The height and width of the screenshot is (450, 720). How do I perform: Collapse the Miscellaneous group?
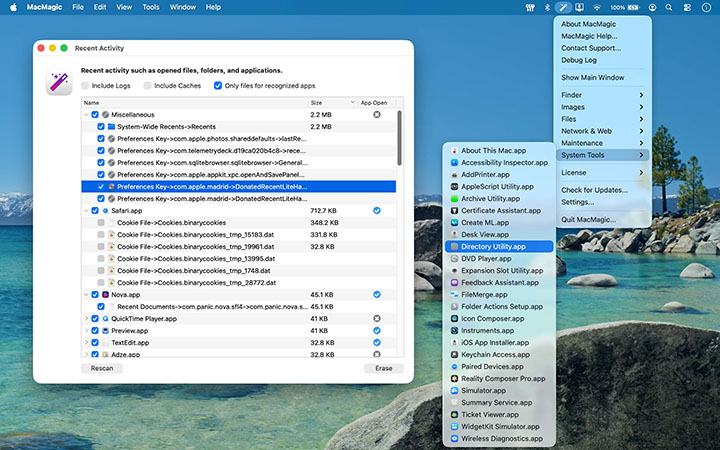(85, 115)
